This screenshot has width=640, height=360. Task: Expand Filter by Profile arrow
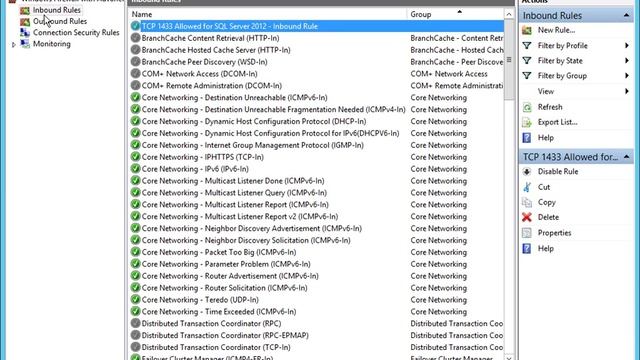pos(627,46)
